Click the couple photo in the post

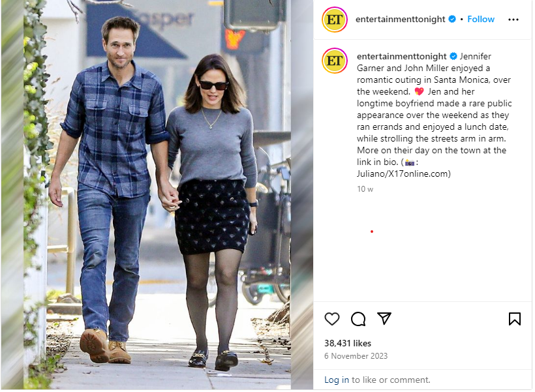coord(157,194)
